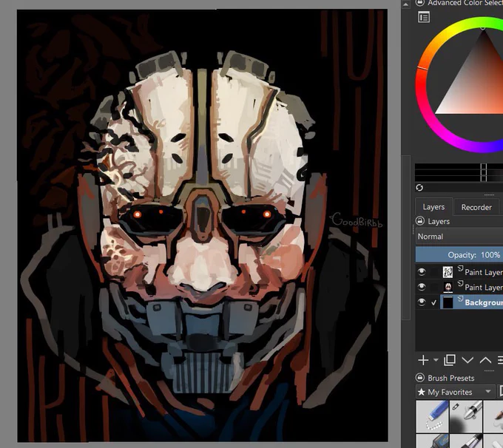Screen dimensions: 503x448
Task: Hide the Paint Layer with the sketch thumbnail
Action: tap(421, 272)
